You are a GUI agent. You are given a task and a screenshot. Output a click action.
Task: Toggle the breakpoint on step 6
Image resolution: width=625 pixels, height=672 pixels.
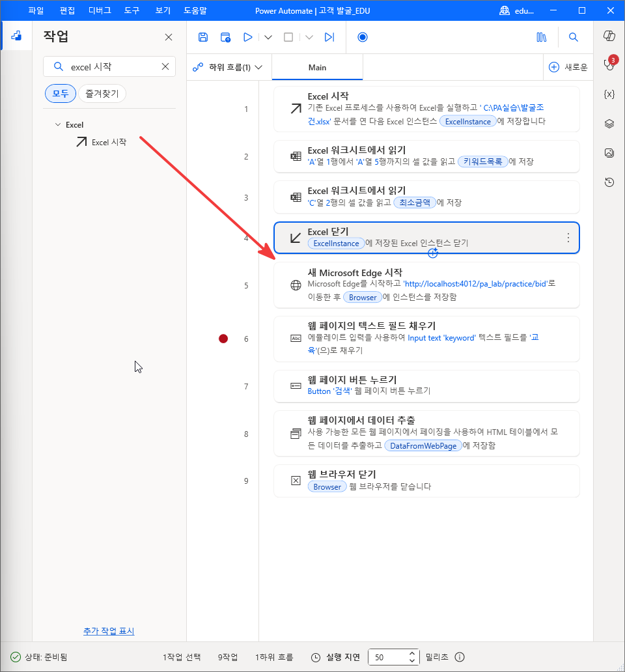(x=223, y=339)
